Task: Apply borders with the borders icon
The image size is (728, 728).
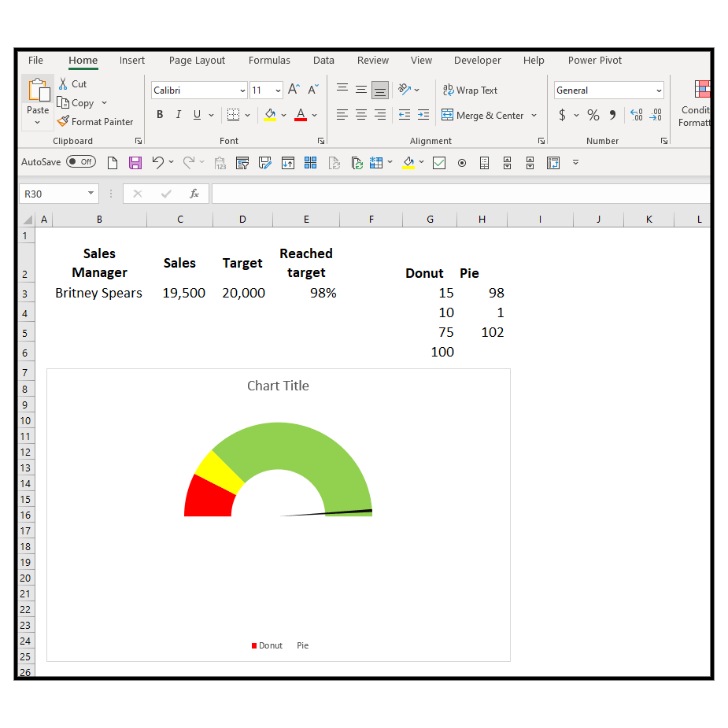Action: (x=233, y=115)
